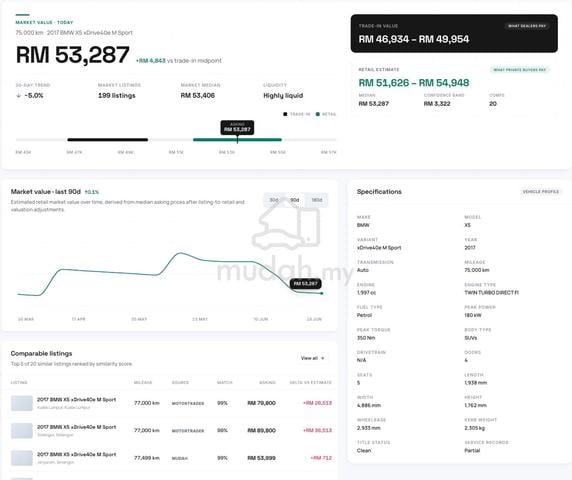572x480 pixels.
Task: Click the Mileage column header
Action: coord(143,383)
